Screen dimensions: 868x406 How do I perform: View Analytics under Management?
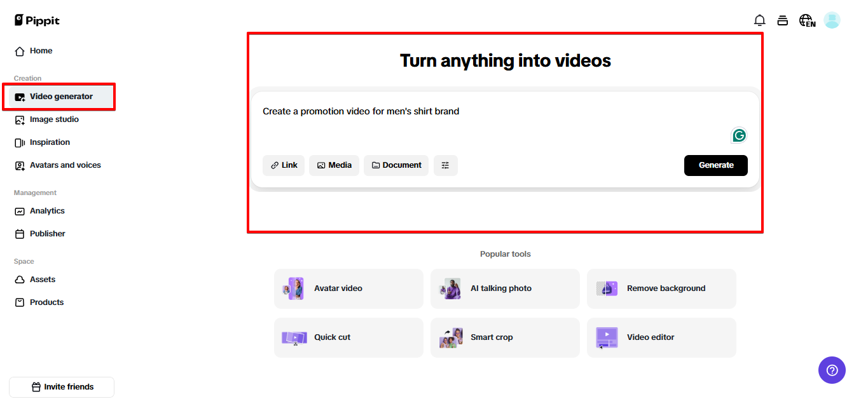pyautogui.click(x=47, y=211)
